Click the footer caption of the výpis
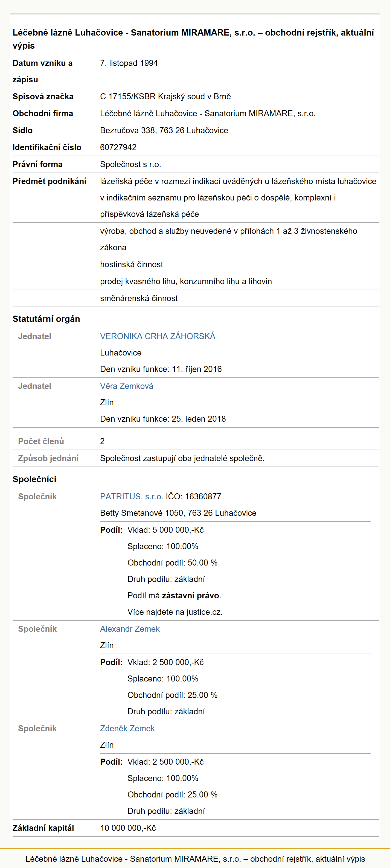This screenshot has height=868, width=390. tap(195, 859)
